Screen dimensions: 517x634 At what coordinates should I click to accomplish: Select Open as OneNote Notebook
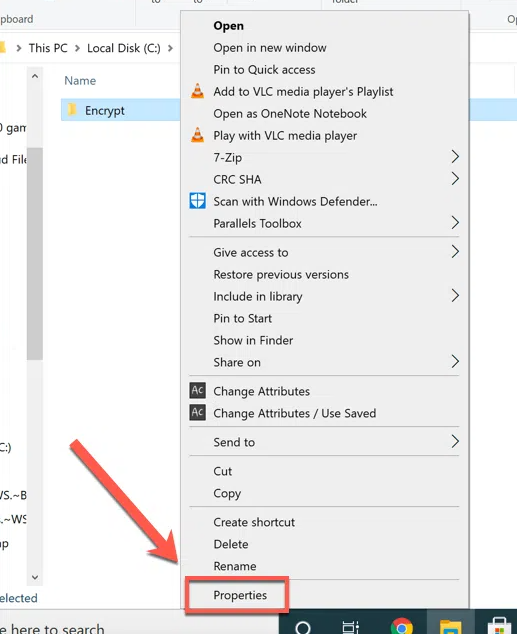tap(290, 114)
